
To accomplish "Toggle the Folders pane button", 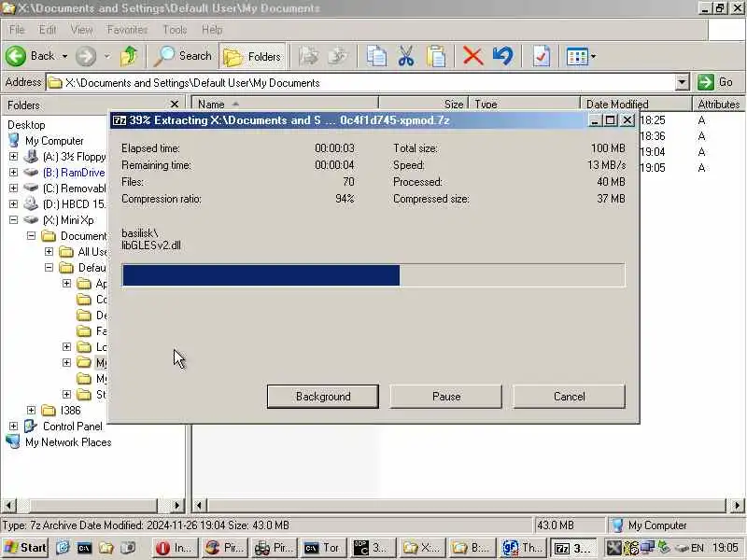I will (252, 56).
